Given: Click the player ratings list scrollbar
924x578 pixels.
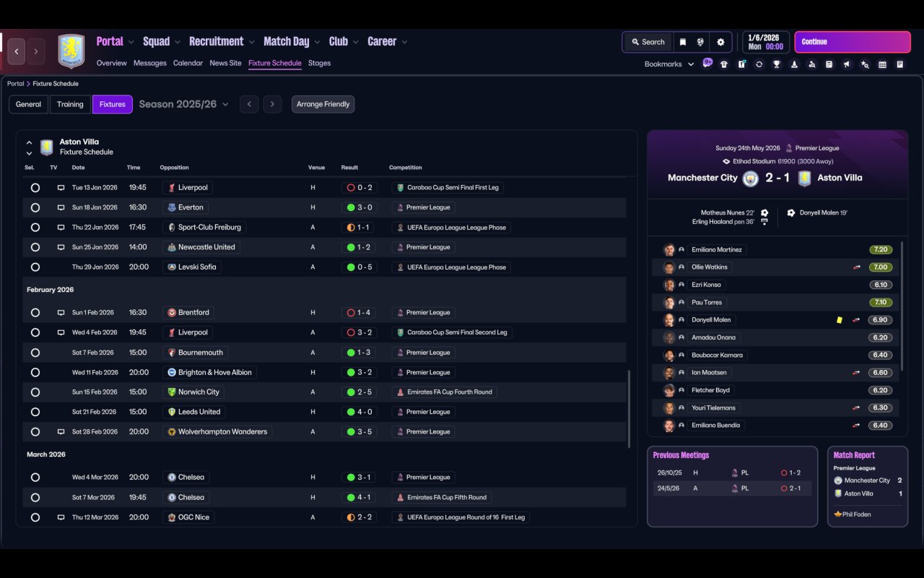Looking at the screenshot, I should pos(903,307).
